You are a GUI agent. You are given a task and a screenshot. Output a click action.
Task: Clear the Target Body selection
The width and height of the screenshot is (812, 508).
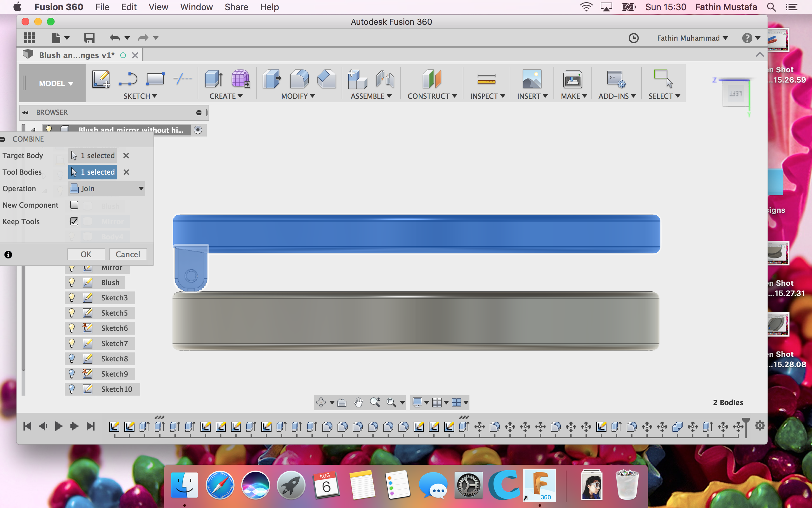(126, 156)
